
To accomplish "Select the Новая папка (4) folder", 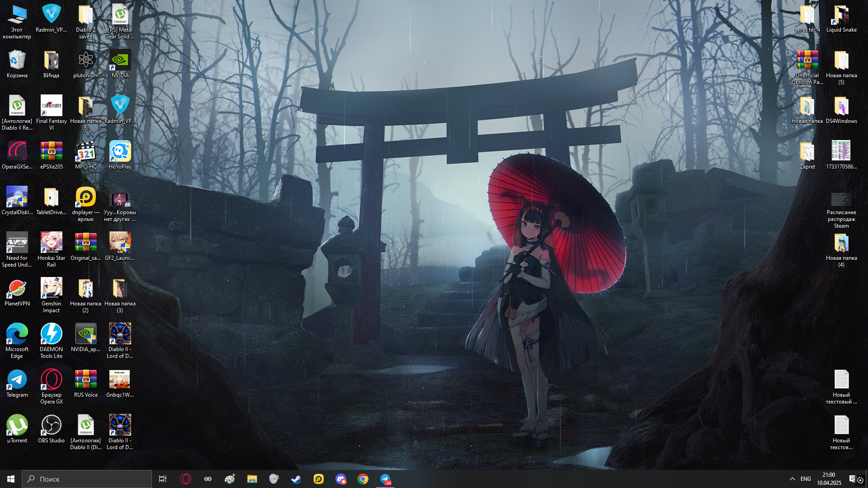I will [842, 250].
